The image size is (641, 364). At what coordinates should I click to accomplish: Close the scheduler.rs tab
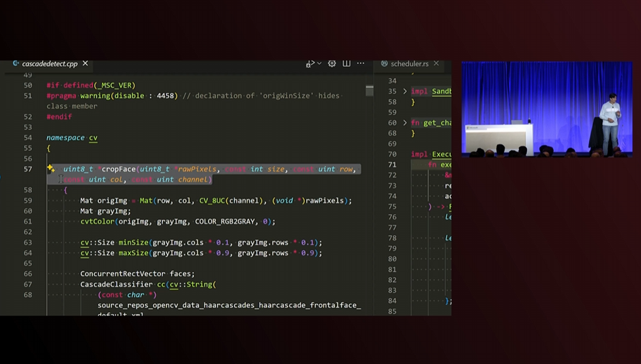(437, 64)
